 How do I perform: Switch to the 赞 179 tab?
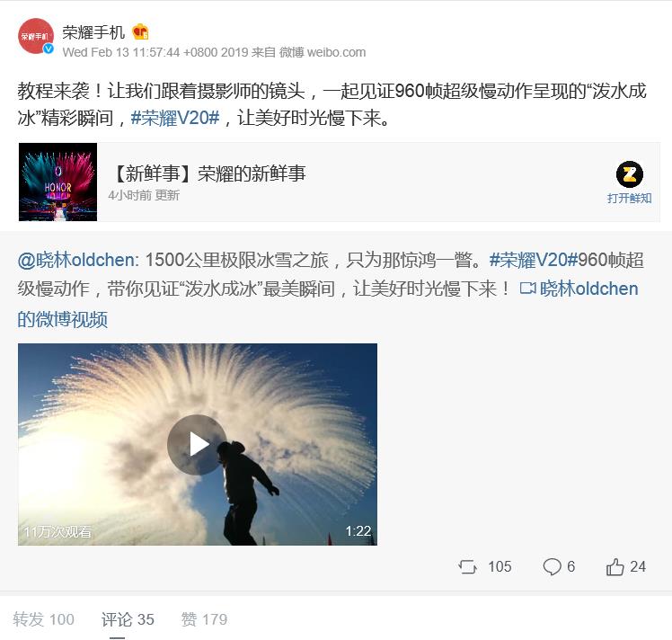[x=204, y=619]
